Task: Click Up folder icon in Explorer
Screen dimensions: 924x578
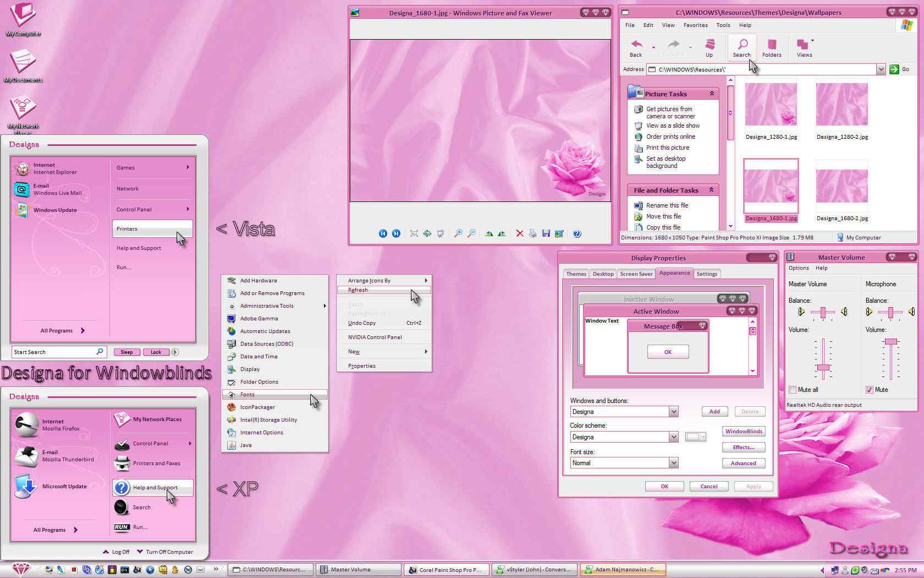Action: coord(710,48)
